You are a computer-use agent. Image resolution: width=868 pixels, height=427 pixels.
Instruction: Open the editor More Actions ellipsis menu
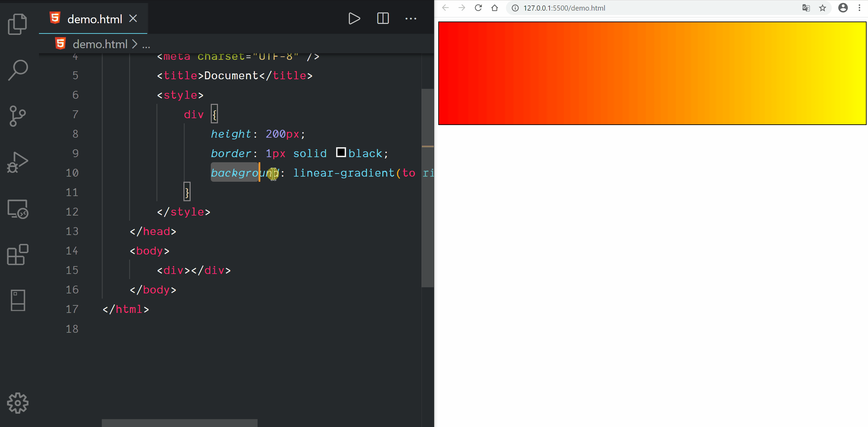[411, 18]
